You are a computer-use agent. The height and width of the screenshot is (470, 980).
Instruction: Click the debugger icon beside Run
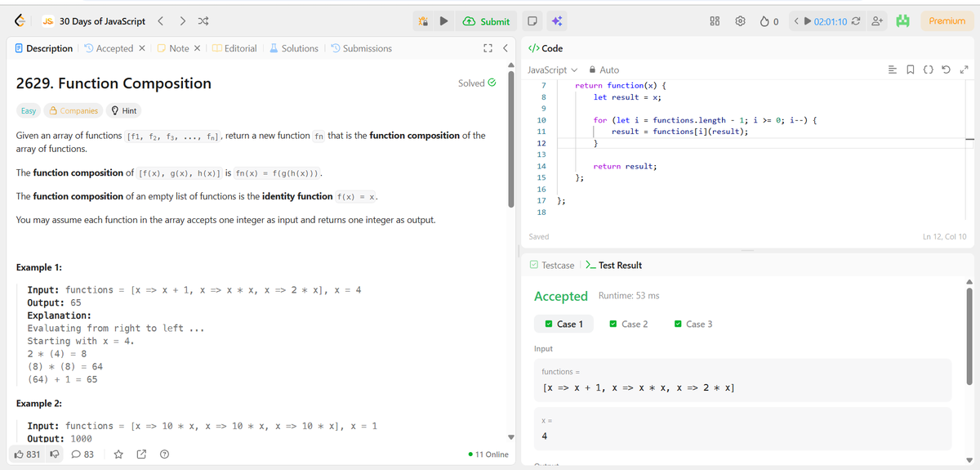click(423, 22)
